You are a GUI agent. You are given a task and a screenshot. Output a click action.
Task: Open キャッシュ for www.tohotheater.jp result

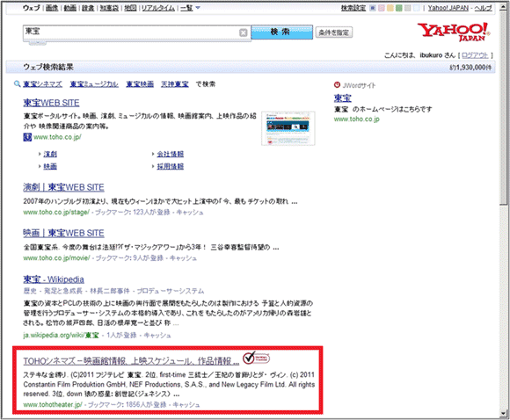(x=186, y=405)
